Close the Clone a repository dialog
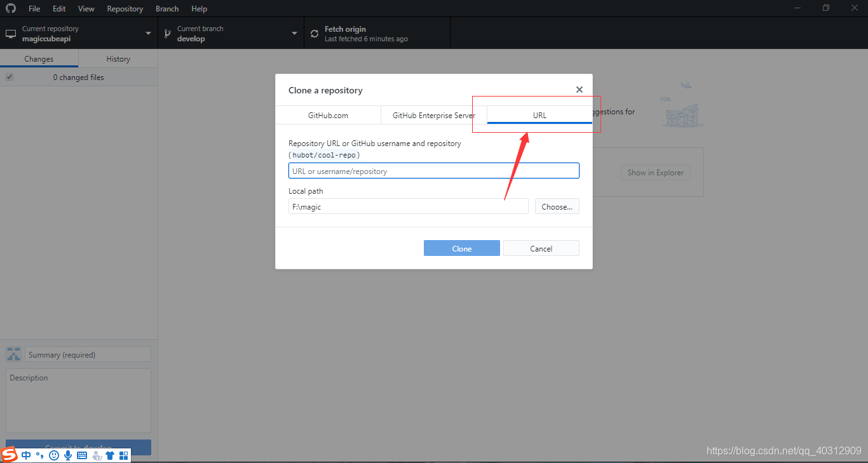 point(580,90)
